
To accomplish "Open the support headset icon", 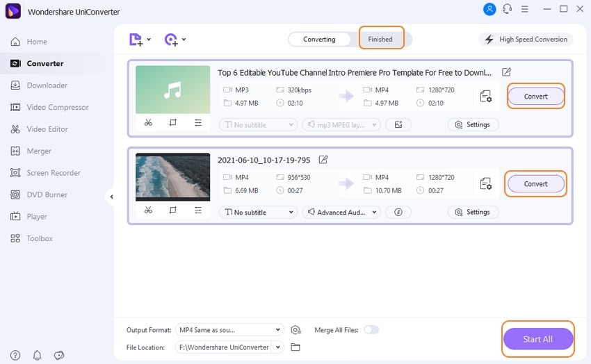I will (x=508, y=9).
